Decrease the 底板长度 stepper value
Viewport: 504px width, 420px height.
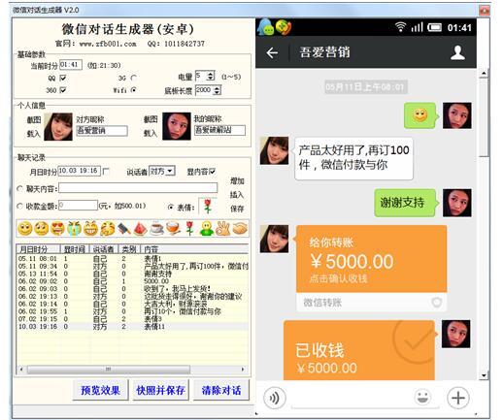(x=218, y=92)
